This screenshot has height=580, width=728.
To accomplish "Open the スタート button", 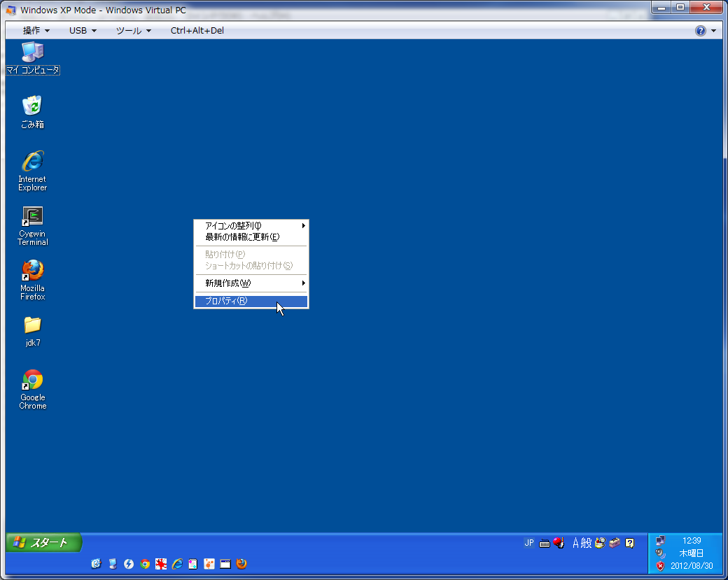I will pyautogui.click(x=43, y=542).
